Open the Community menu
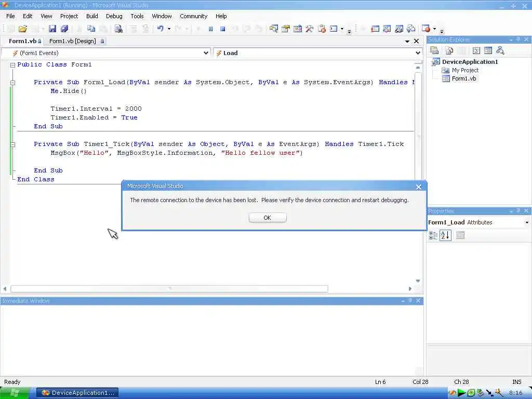 click(x=193, y=16)
